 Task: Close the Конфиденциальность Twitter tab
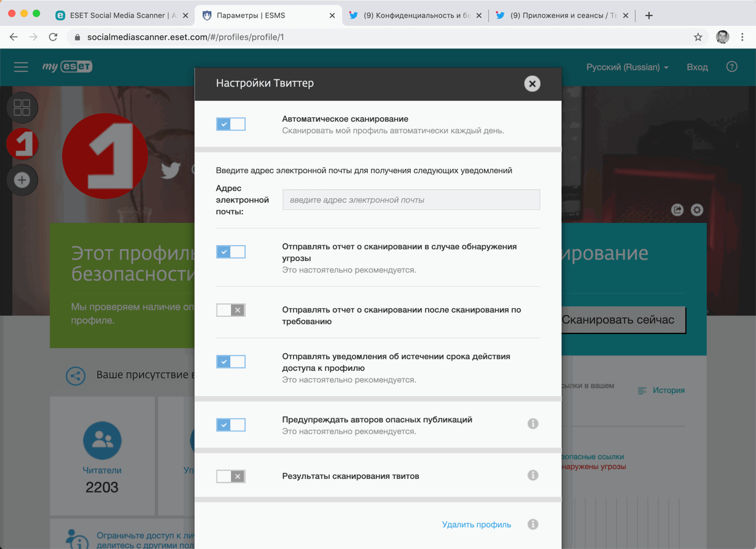pos(478,15)
